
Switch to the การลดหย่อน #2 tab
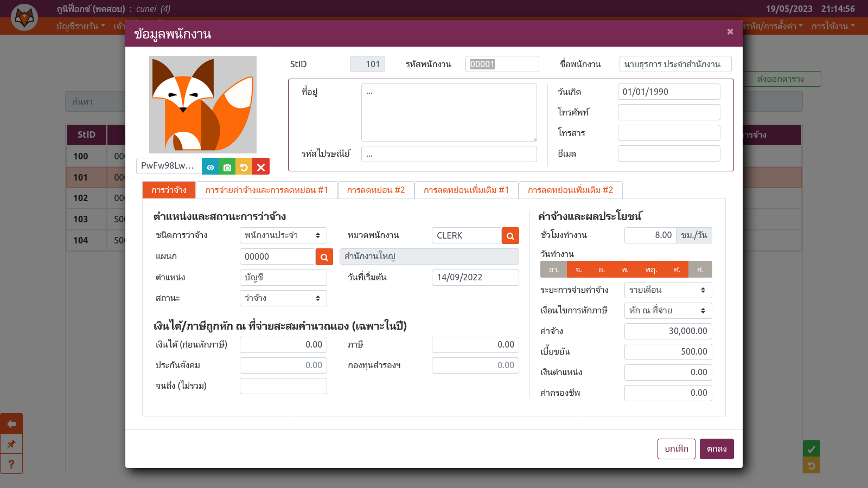tap(376, 190)
